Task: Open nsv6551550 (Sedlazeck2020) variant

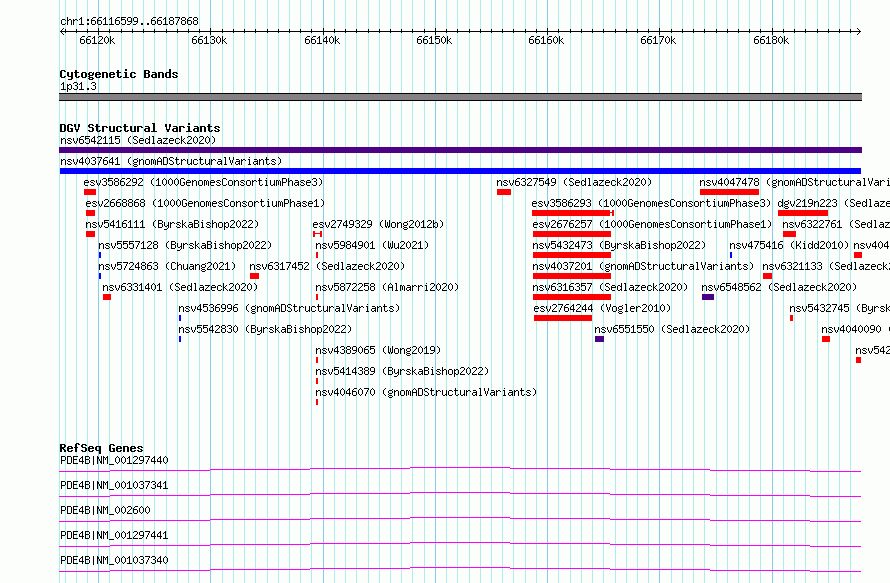Action: 672,329
